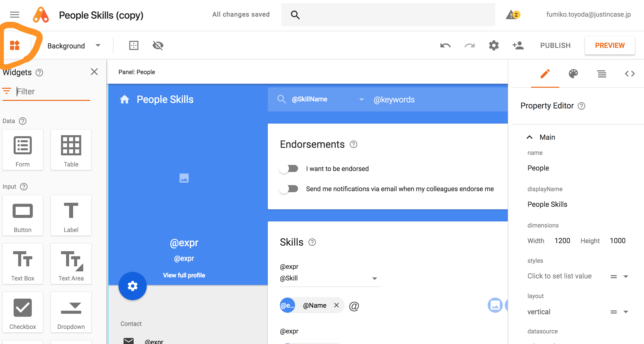Select the Table widget tile
The image size is (644, 344).
71,150
